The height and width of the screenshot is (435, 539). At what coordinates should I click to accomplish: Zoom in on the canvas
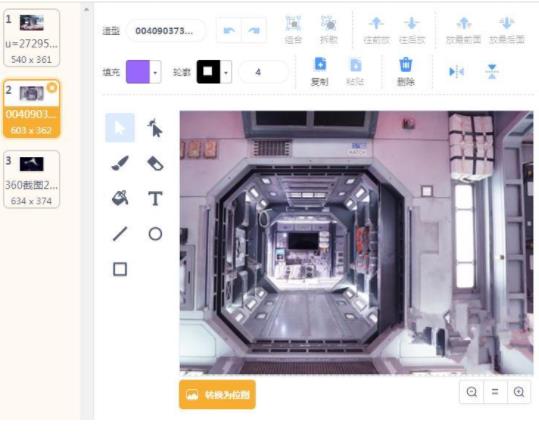518,392
